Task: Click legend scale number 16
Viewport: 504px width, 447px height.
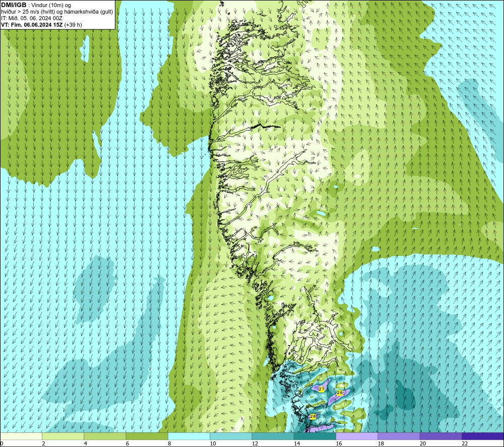Action: 339,443
